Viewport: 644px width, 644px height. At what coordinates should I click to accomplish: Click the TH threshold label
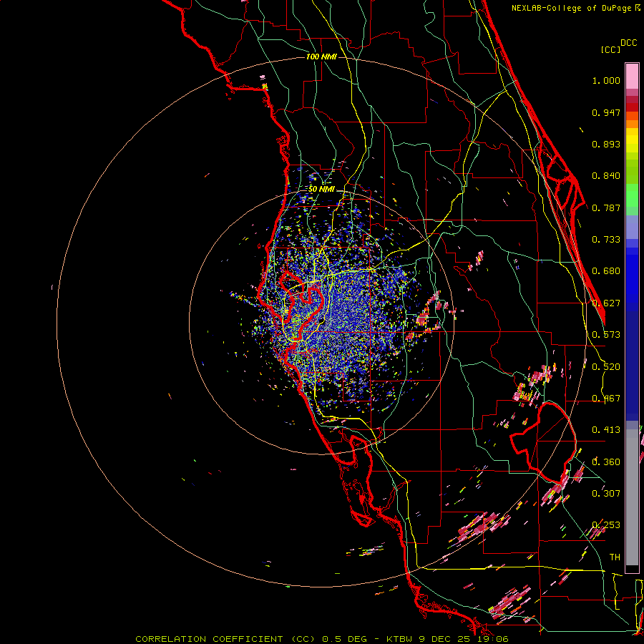(615, 557)
